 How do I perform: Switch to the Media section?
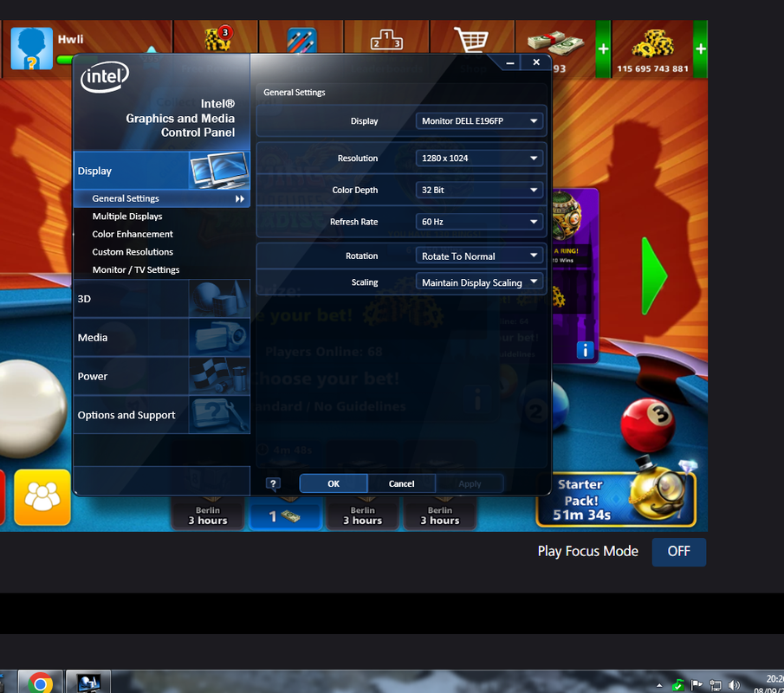tap(161, 338)
